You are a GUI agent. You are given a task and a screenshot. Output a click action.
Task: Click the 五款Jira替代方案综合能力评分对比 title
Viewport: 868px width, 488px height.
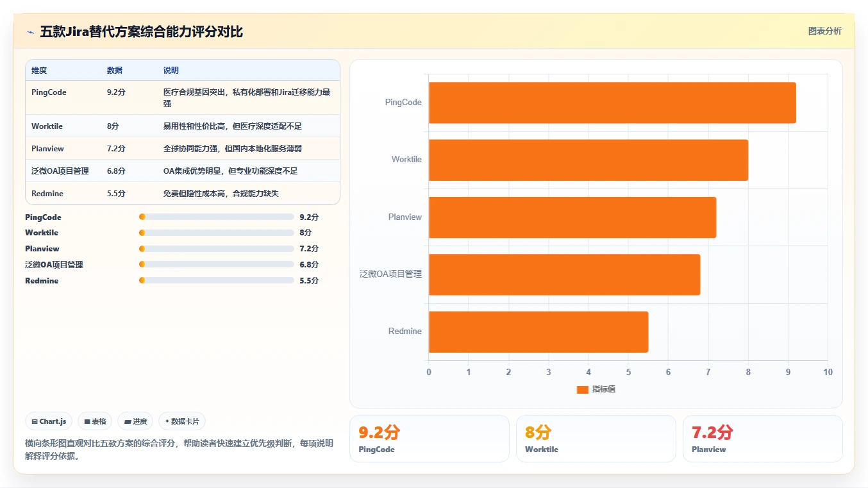141,32
